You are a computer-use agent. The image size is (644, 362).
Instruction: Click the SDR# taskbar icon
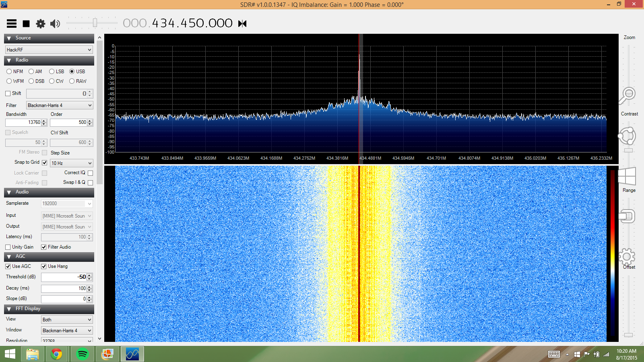(x=132, y=354)
